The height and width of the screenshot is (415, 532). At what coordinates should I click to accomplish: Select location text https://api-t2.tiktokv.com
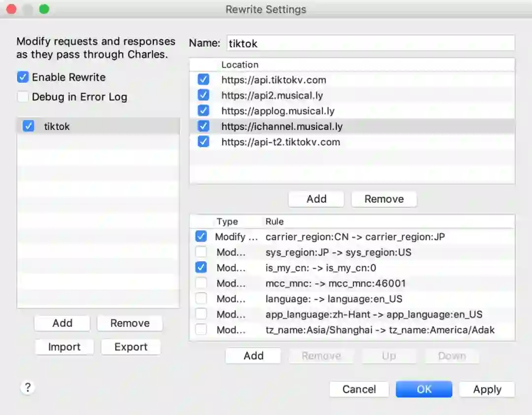coord(280,142)
